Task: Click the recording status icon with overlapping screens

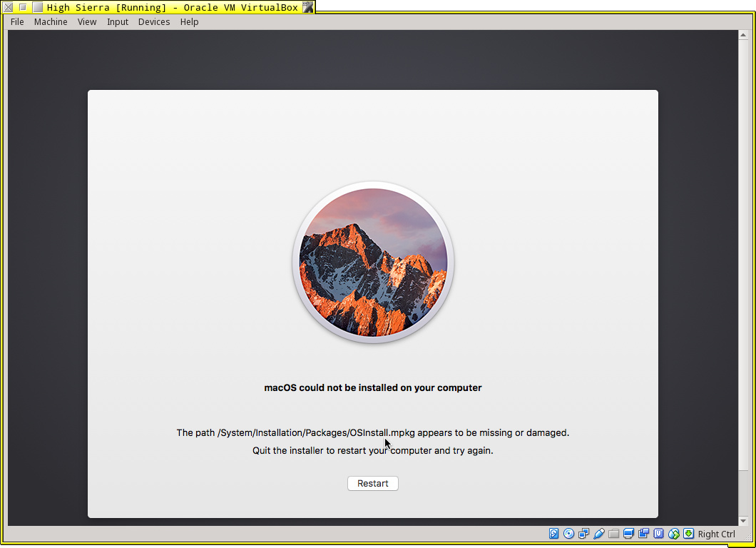Action: coord(643,534)
